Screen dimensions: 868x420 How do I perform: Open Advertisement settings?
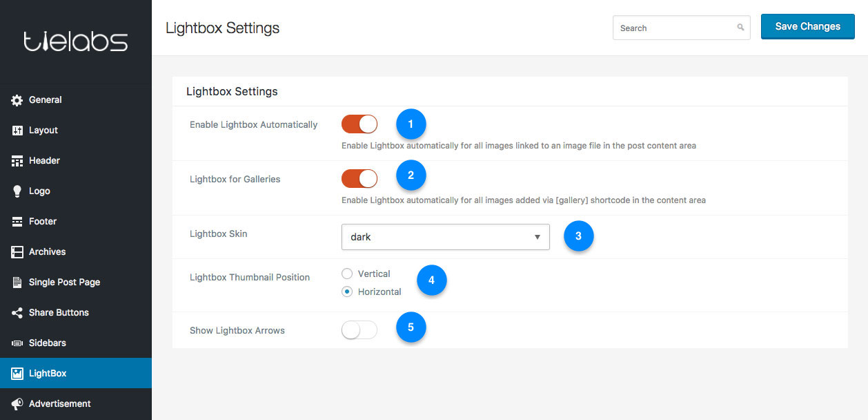pyautogui.click(x=76, y=404)
